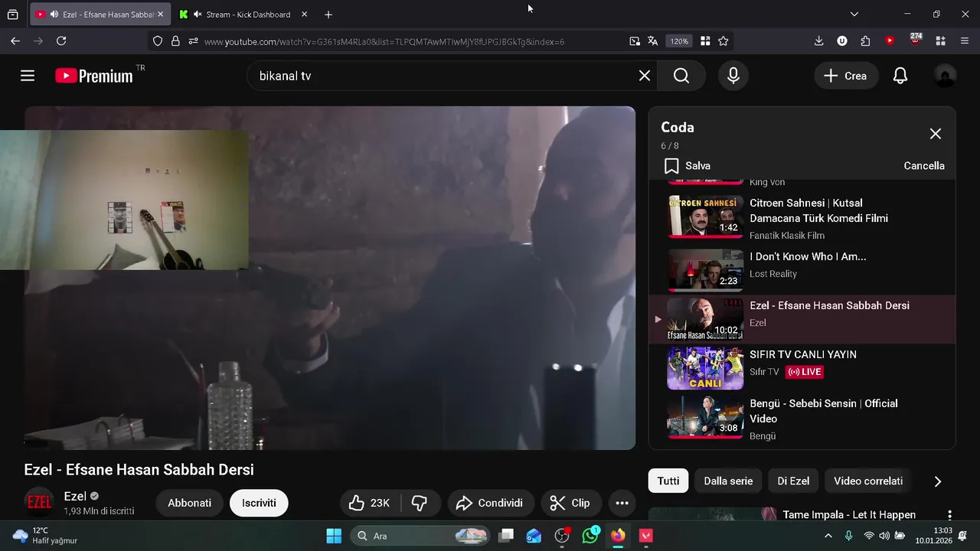
Task: Open Firefox tab overview icon
Action: point(12,15)
